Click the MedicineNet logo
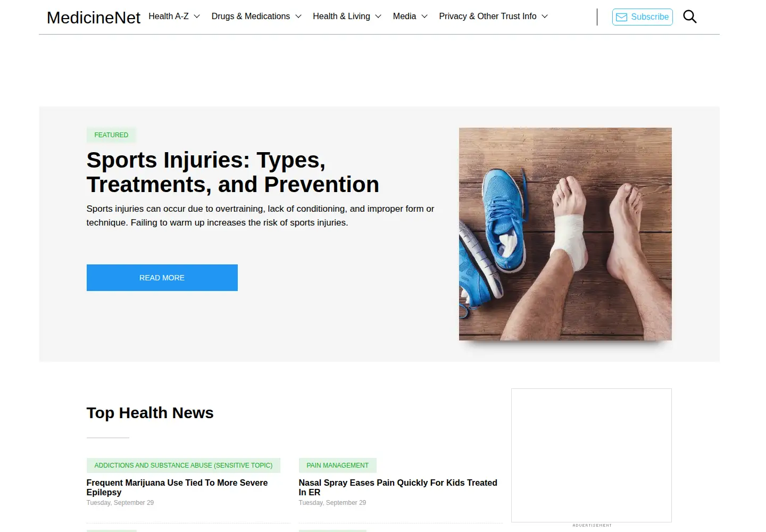The image size is (766, 532). [94, 18]
